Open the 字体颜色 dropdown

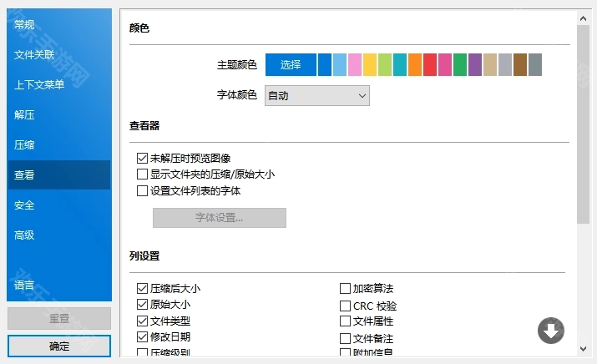point(316,96)
